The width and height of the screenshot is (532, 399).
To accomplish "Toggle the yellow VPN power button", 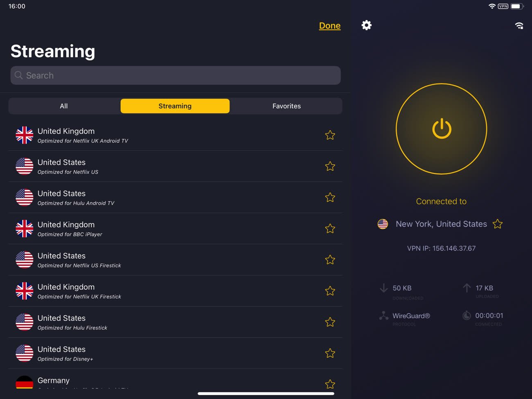I will [x=442, y=129].
